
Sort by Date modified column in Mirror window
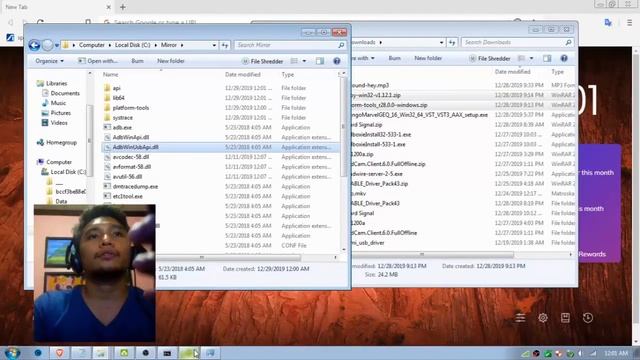(242, 74)
